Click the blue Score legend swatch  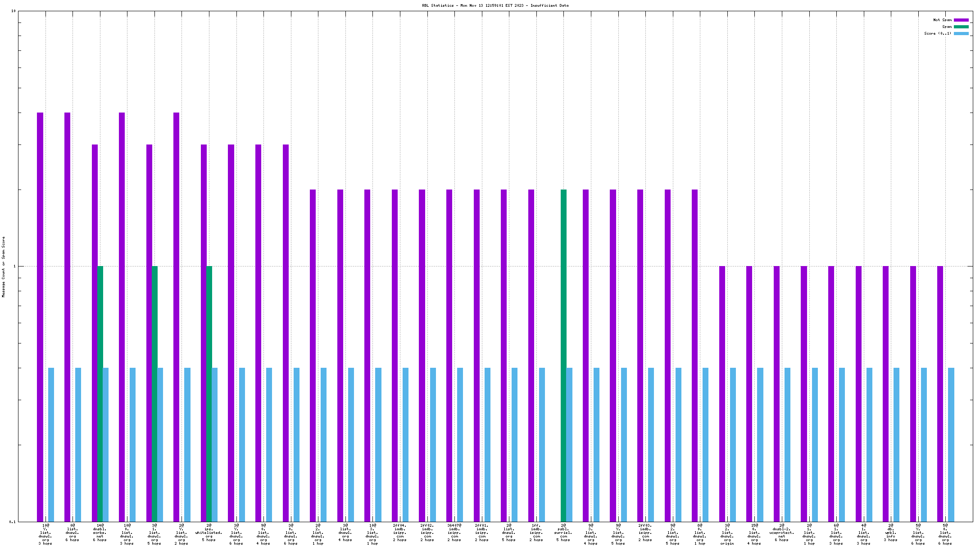[961, 33]
